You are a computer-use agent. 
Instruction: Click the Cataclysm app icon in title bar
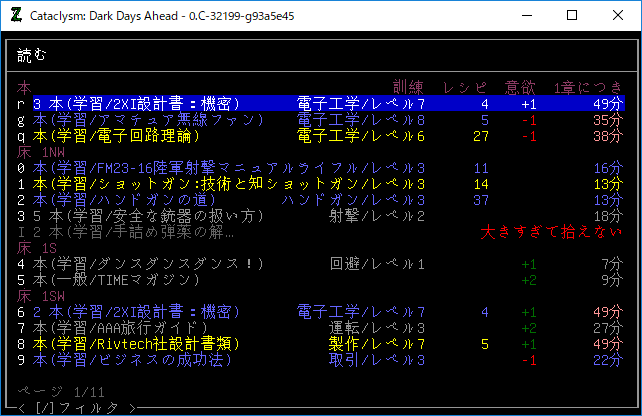16,15
